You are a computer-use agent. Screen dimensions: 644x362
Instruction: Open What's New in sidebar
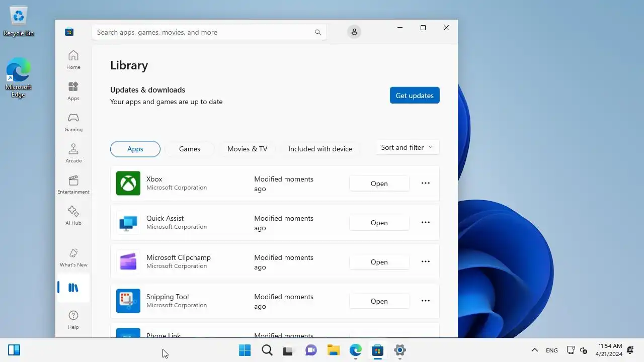click(73, 257)
